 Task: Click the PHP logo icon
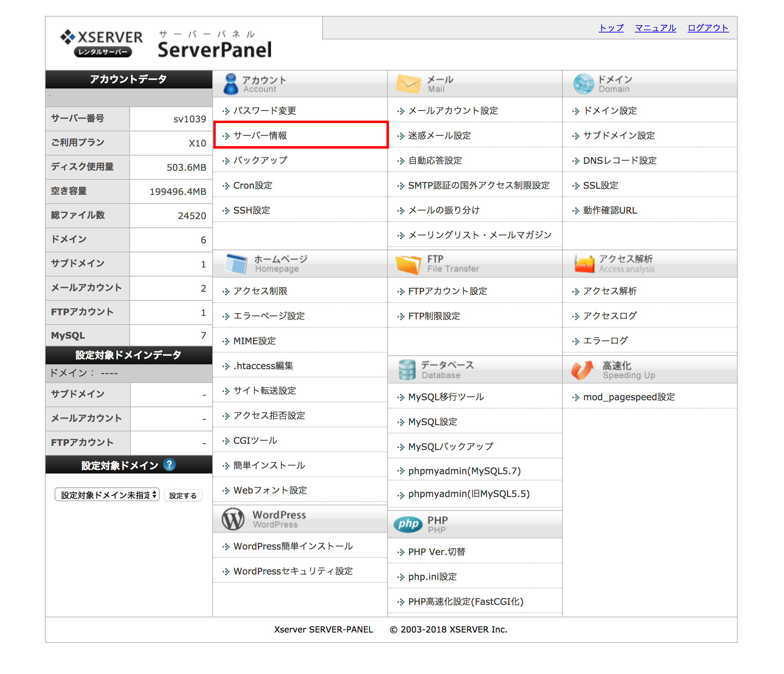click(x=408, y=524)
